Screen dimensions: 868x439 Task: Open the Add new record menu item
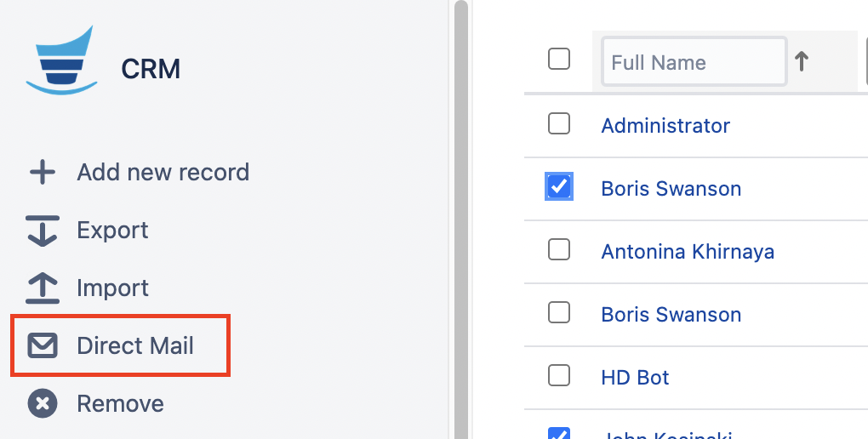point(163,173)
